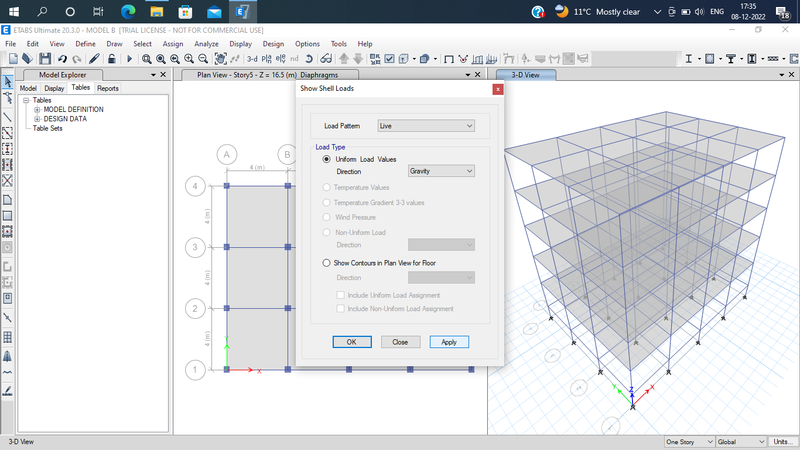This screenshot has height=450, width=800.
Task: Open Microsoft Edge from the taskbar
Action: coord(128,11)
